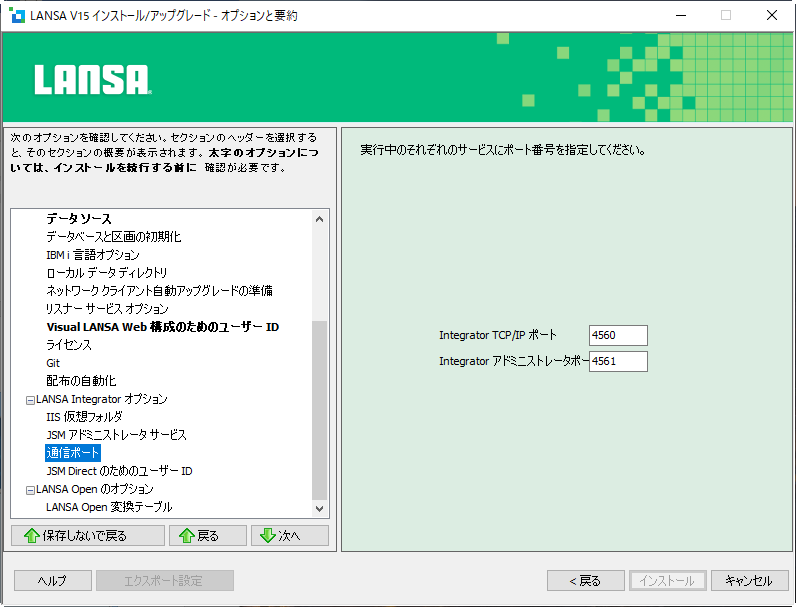Select データ ソース in the options tree
Screen dimensions: 796x607
click(x=79, y=219)
